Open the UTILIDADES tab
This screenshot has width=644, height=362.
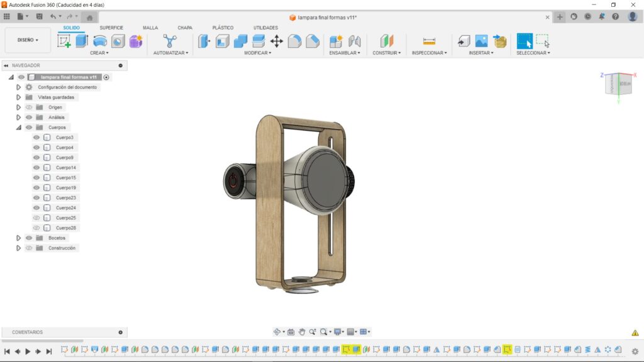[x=265, y=28]
